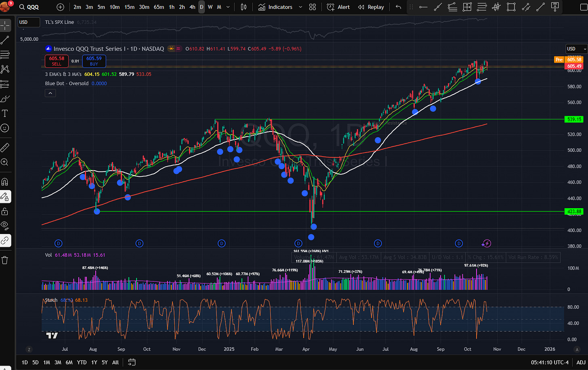Viewport: 588px width, 370px height.
Task: Select the horizontal lines tool in favorites bar
Action: [482, 7]
